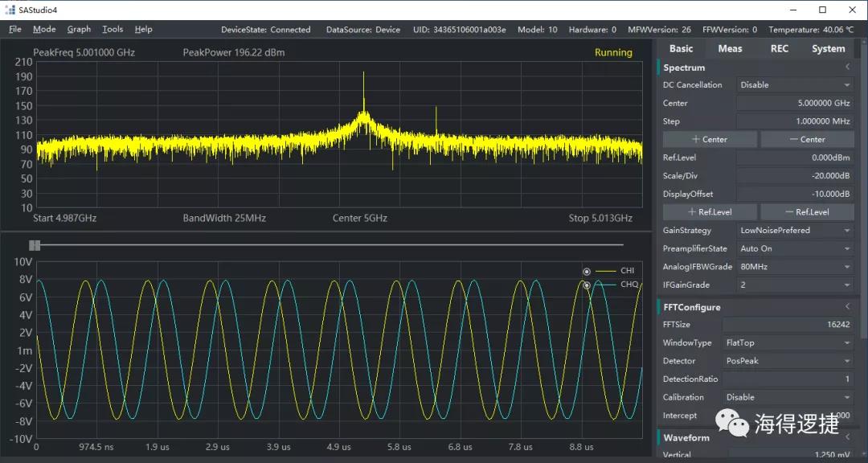Click the waveform time slider track
Screen dimensions: 868x463
(332, 245)
